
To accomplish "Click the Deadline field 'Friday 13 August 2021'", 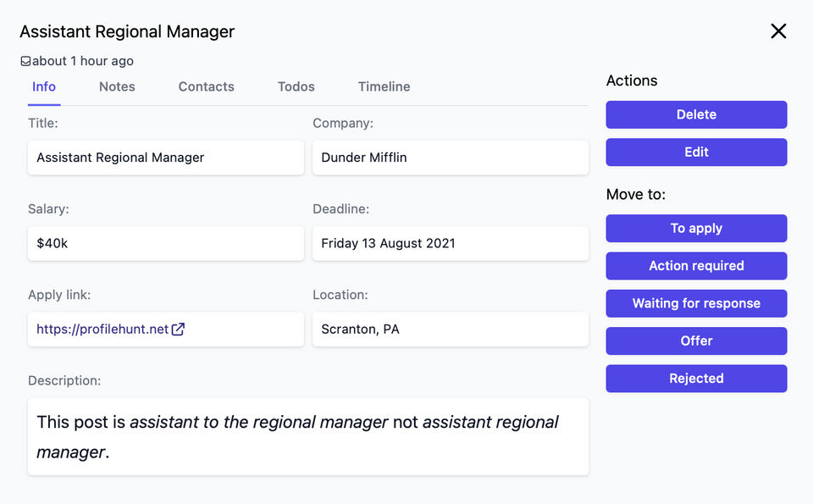I will pyautogui.click(x=451, y=243).
